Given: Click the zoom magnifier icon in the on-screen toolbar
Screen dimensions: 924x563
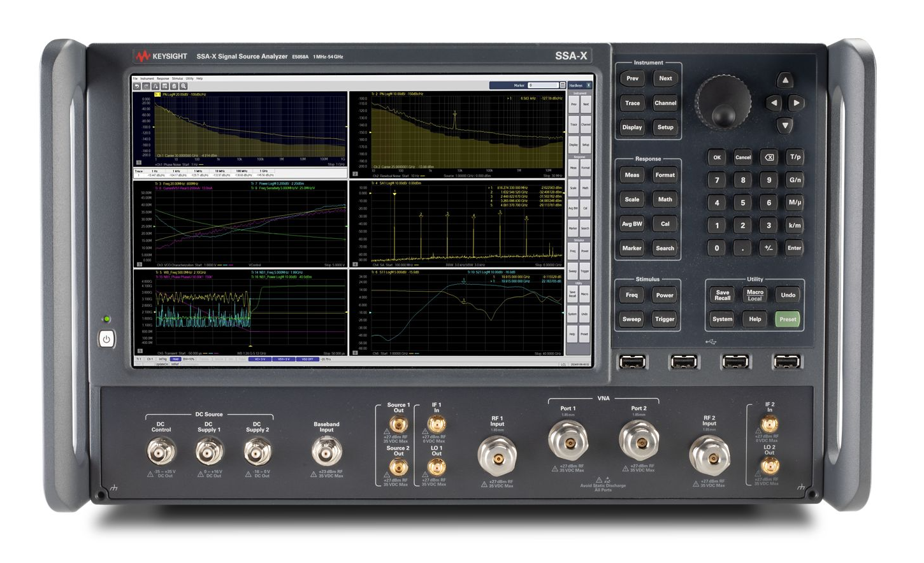Looking at the screenshot, I should click(184, 86).
